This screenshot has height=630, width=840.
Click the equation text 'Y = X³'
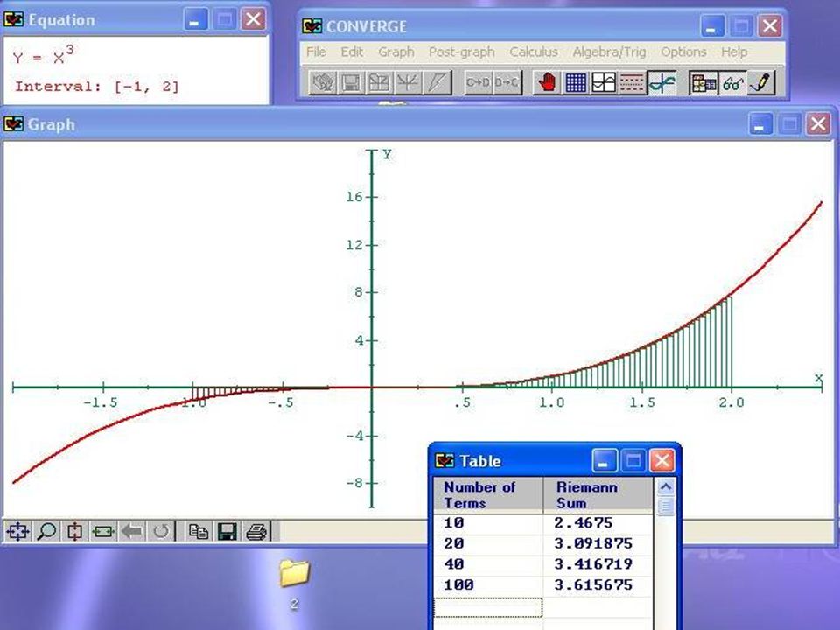click(x=44, y=56)
